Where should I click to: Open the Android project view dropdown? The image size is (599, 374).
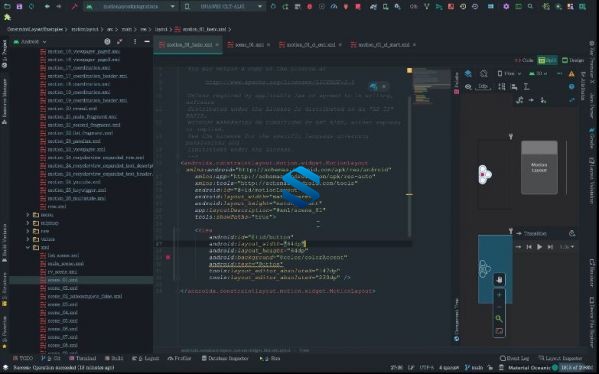click(x=30, y=42)
